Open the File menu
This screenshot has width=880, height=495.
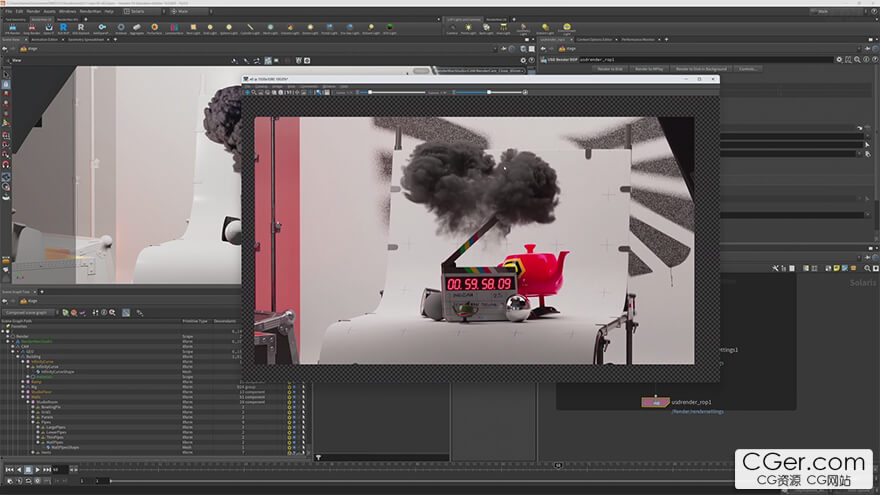pyautogui.click(x=8, y=11)
